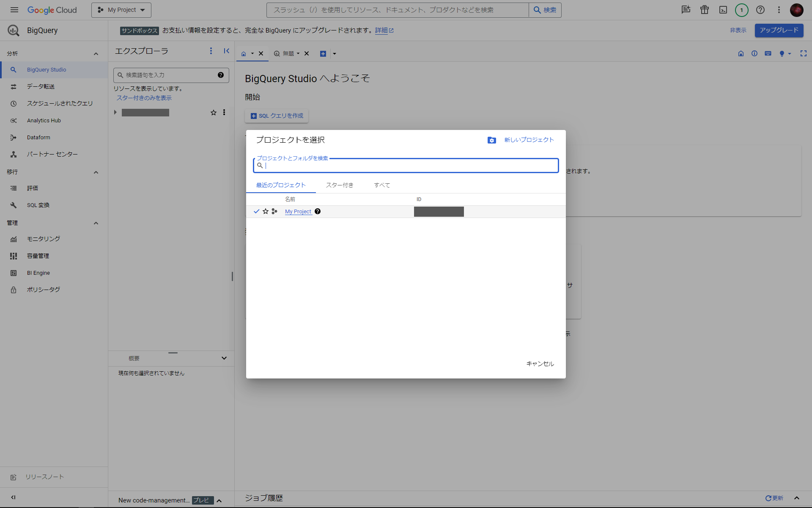Open the Cloud Shell terminal icon

723,10
